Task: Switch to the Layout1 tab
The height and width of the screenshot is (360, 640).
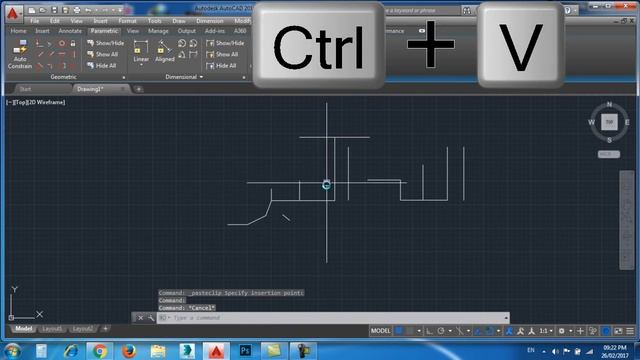Action: point(52,329)
